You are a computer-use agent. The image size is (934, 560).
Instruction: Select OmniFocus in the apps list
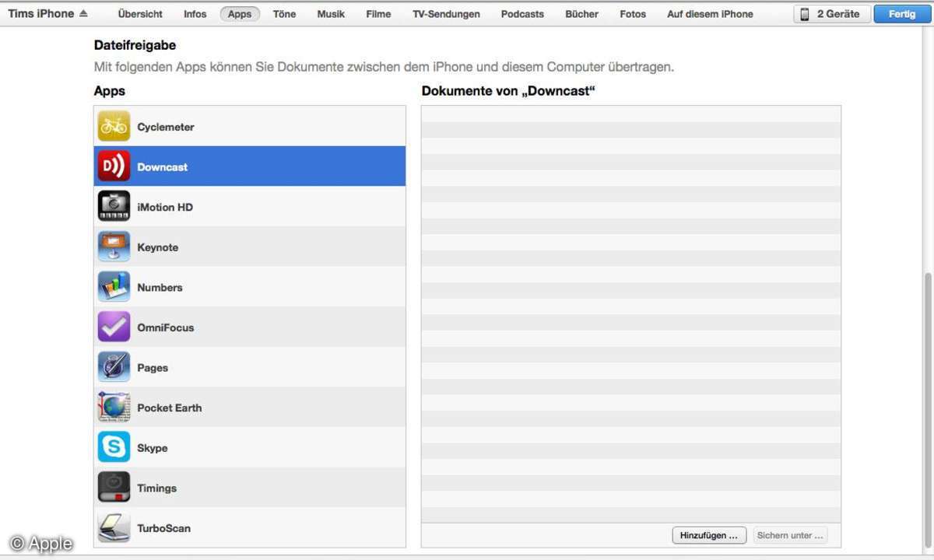tap(250, 327)
